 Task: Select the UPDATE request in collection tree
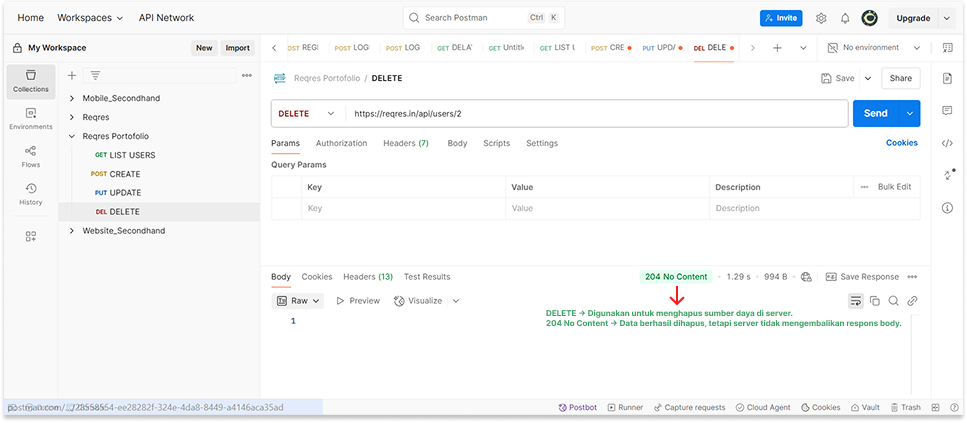click(x=125, y=192)
